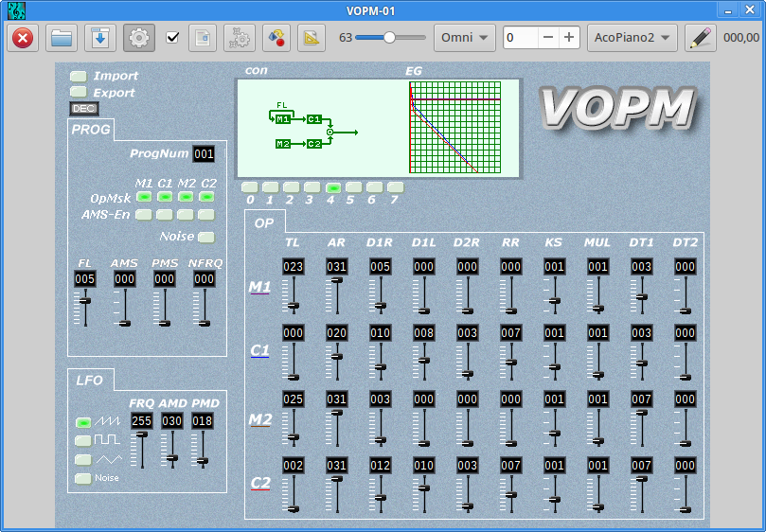766x532 pixels.
Task: Toggle OpMsk M1 operator LED
Action: (x=144, y=197)
